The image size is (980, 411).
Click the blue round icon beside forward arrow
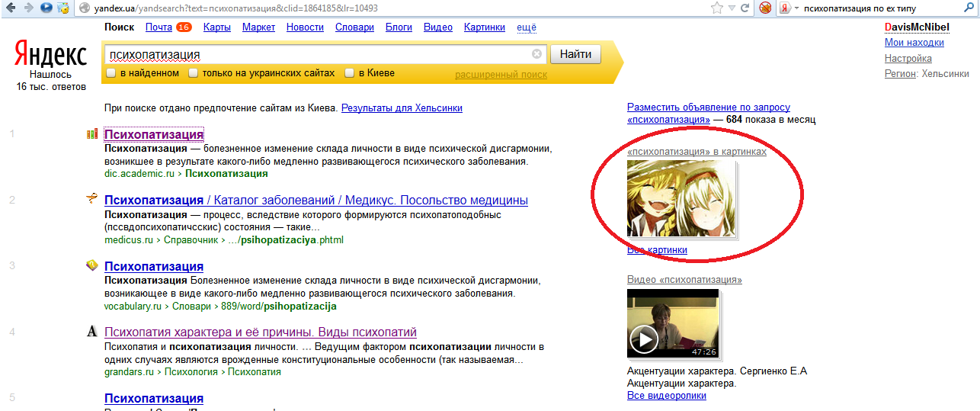[x=46, y=8]
